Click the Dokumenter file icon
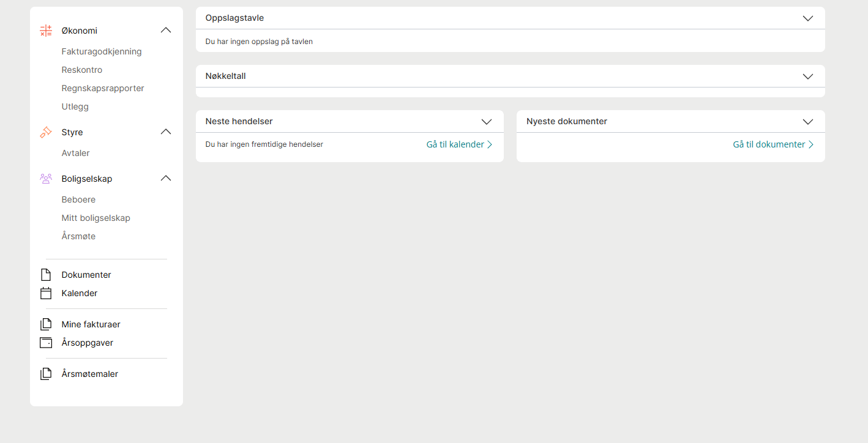Image resolution: width=868 pixels, height=443 pixels. (x=46, y=275)
